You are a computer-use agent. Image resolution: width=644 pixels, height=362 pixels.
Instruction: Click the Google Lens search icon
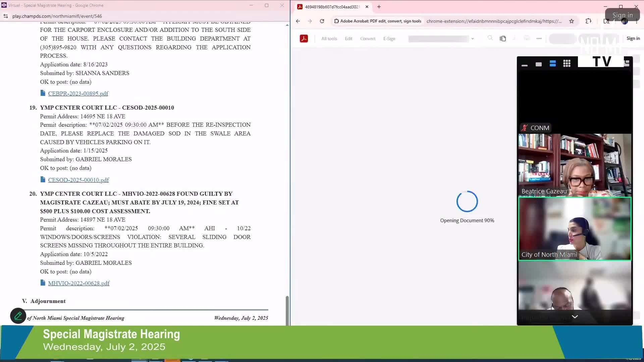click(606, 21)
